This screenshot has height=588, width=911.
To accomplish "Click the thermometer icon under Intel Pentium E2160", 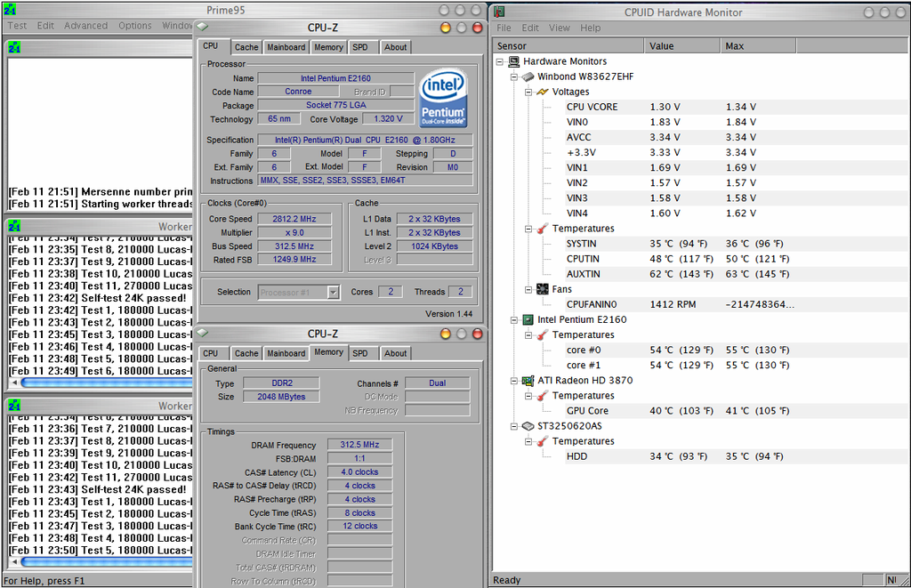I will 542,335.
